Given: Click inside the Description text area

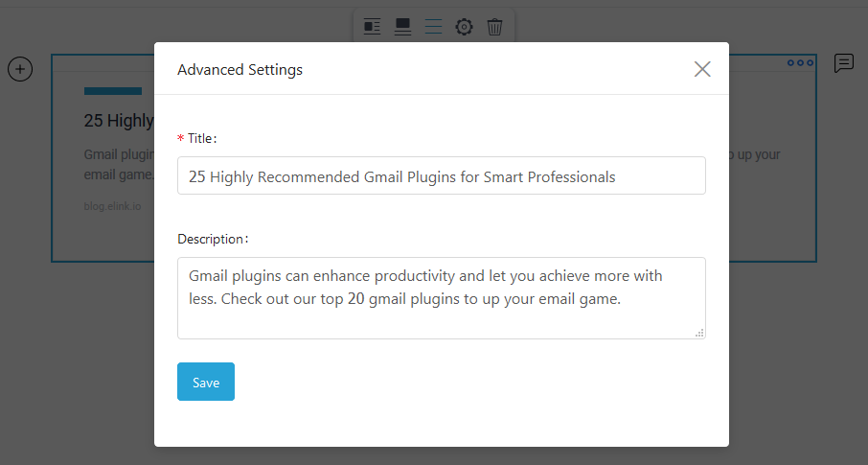Looking at the screenshot, I should [442, 298].
